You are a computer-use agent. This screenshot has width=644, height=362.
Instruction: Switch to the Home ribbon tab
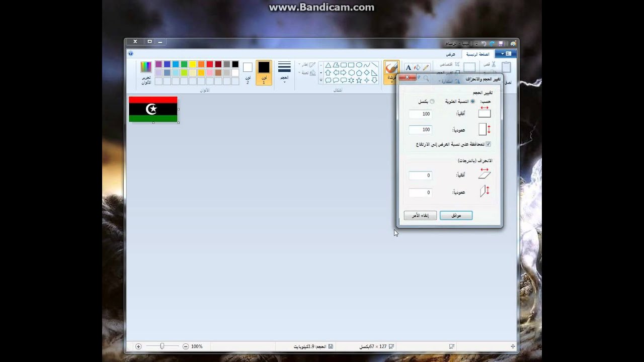point(477,54)
